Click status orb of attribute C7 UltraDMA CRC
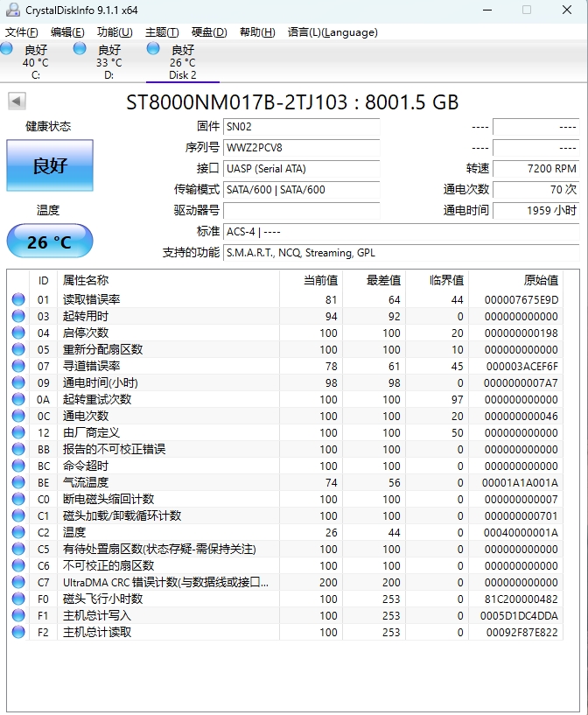This screenshot has width=588, height=715. [18, 582]
